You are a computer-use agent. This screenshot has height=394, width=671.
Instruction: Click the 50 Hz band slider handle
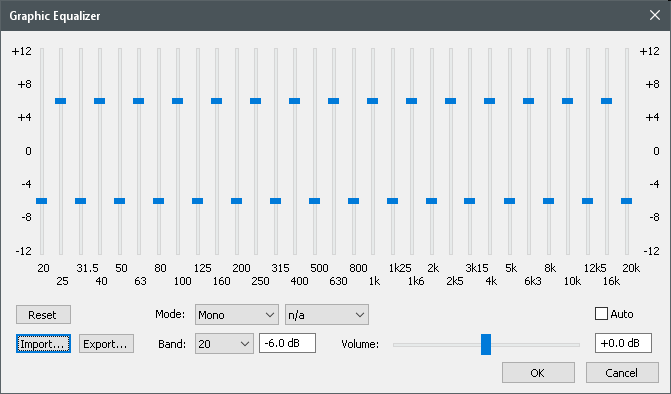[119, 201]
